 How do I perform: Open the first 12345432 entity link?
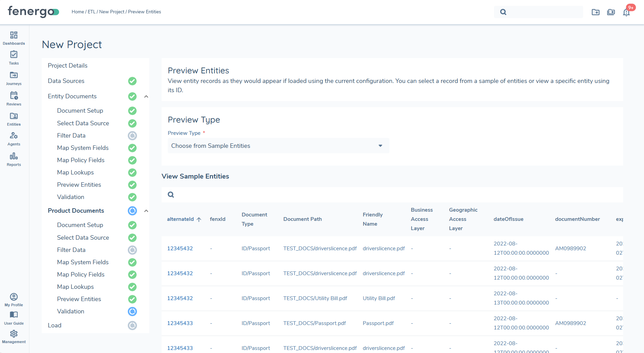click(180, 249)
